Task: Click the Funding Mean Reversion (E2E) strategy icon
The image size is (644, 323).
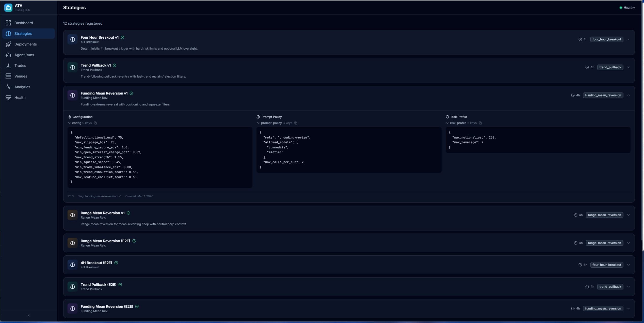Action: [72, 309]
